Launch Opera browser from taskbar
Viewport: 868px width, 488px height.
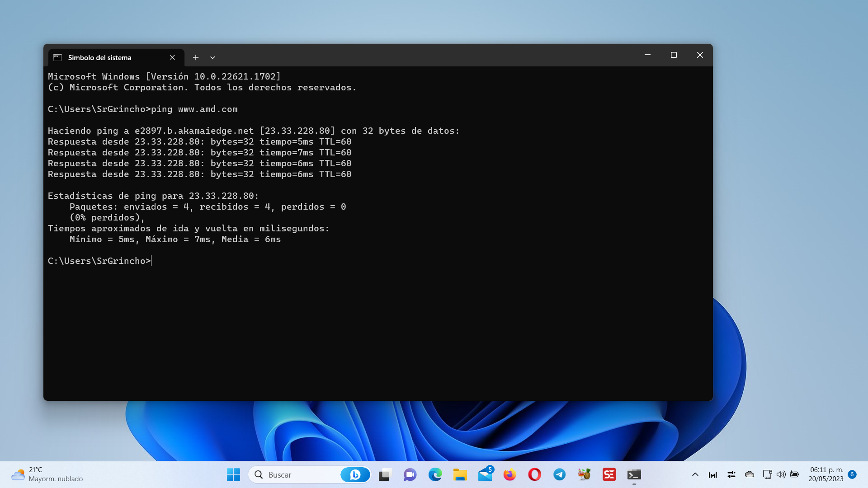click(534, 474)
